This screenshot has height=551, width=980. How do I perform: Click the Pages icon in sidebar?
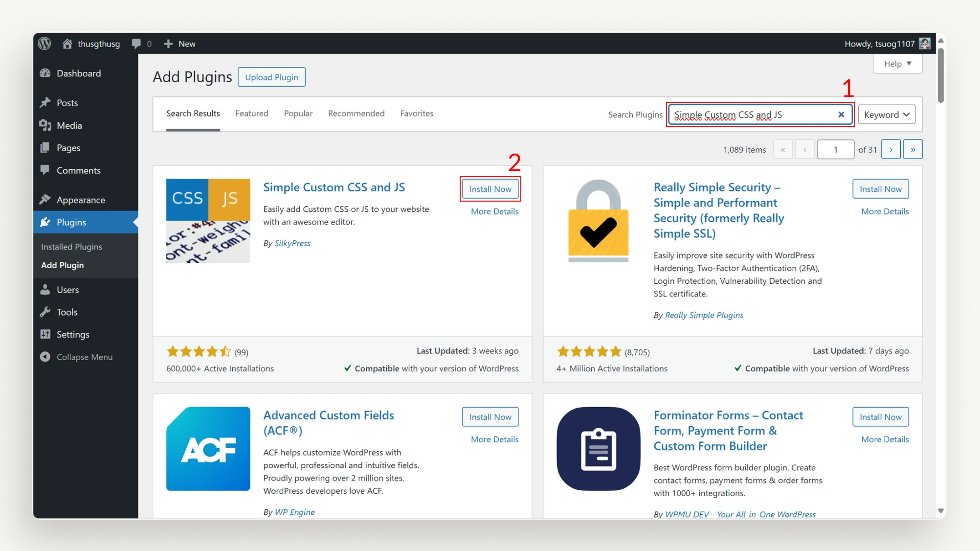(45, 148)
